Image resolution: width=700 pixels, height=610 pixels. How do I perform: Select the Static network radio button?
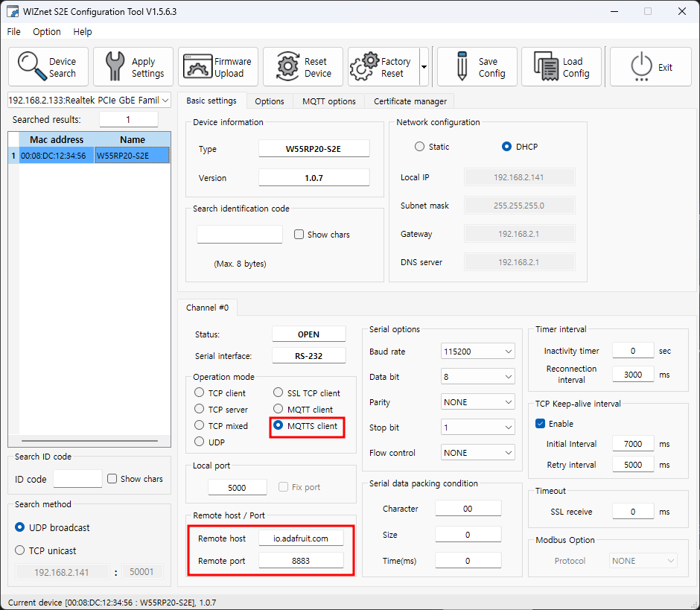point(419,147)
